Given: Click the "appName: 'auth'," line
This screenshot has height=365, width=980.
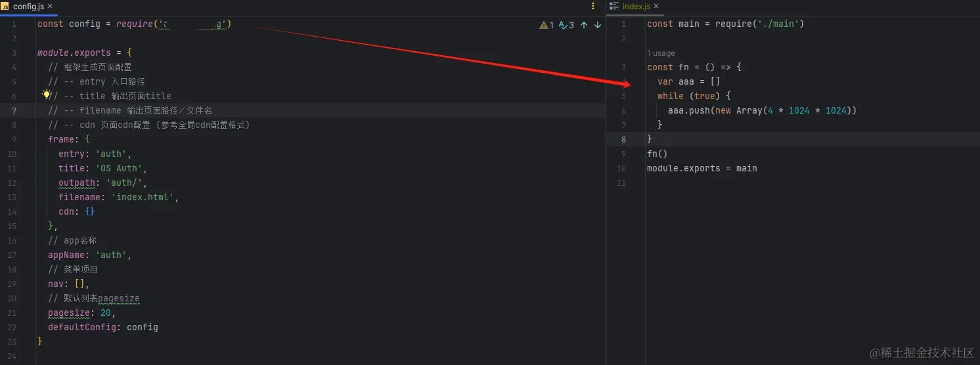Looking at the screenshot, I should [90, 255].
